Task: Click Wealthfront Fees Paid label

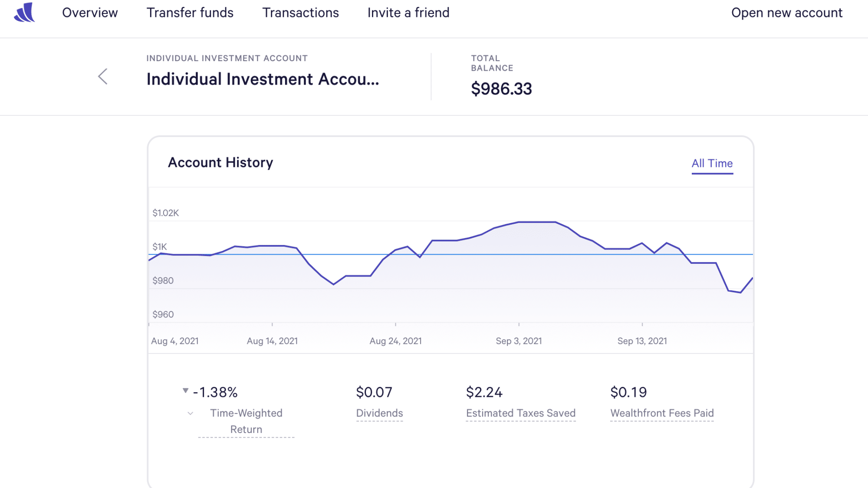Action: (661, 413)
